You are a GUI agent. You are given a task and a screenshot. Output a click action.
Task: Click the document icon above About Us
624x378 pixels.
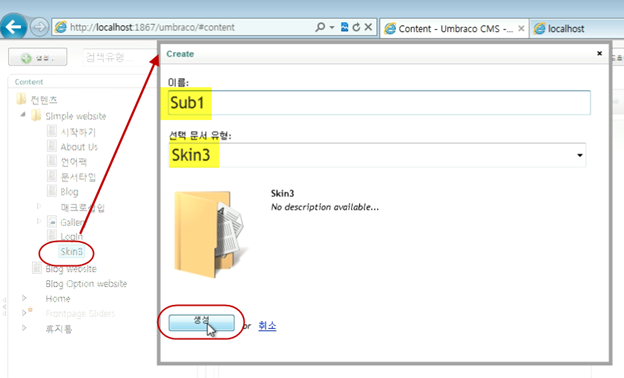pyautogui.click(x=52, y=131)
